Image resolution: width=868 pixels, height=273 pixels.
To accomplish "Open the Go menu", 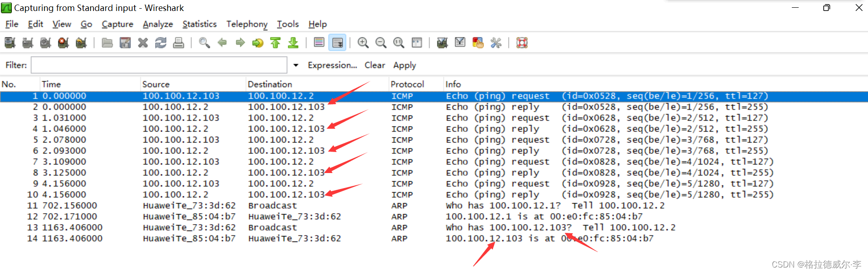I will [x=86, y=24].
